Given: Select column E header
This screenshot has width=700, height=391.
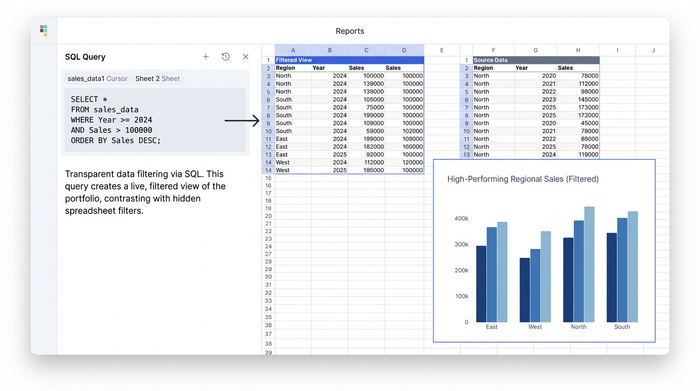Looking at the screenshot, I should [x=442, y=50].
